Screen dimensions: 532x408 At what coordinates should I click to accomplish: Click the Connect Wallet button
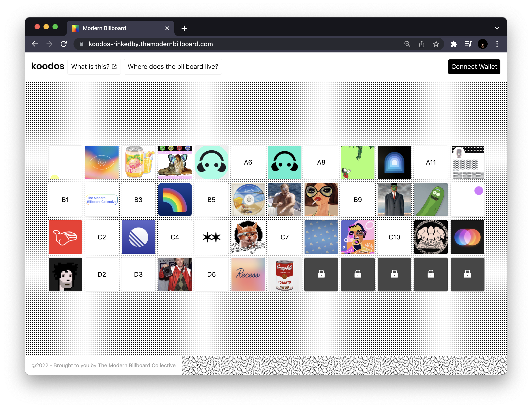pos(474,67)
